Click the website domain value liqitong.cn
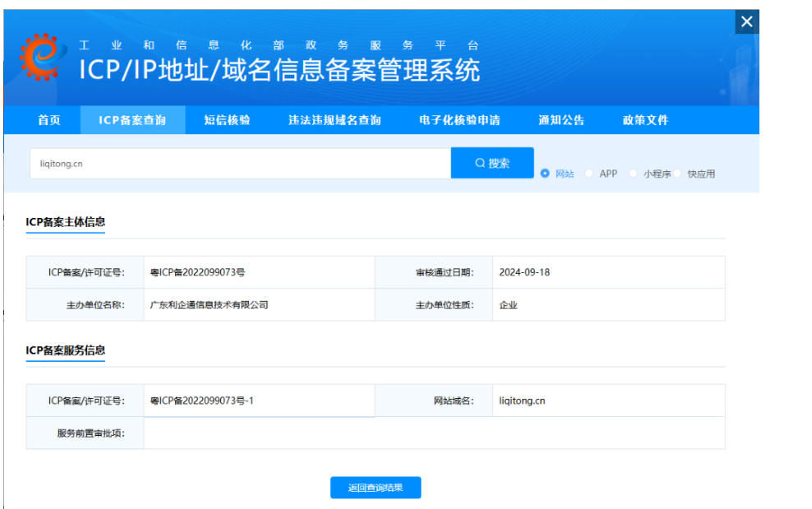Image resolution: width=812 pixels, height=509 pixels. point(522,400)
